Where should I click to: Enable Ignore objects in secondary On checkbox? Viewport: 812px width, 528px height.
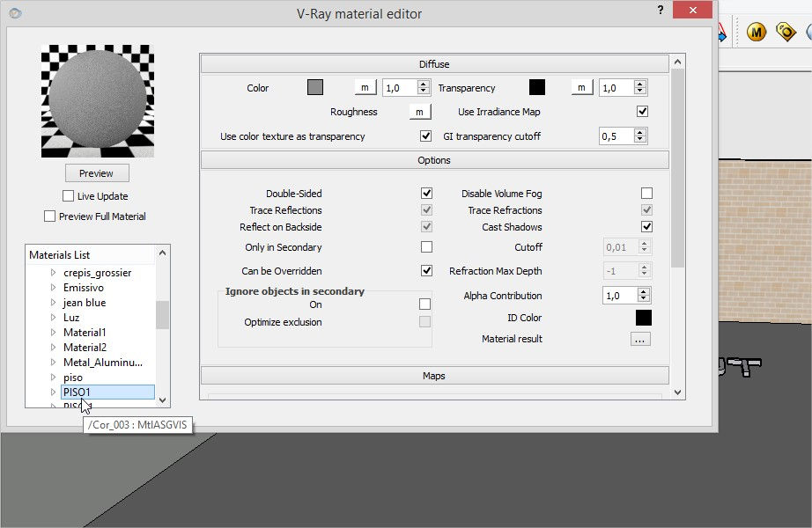[424, 304]
